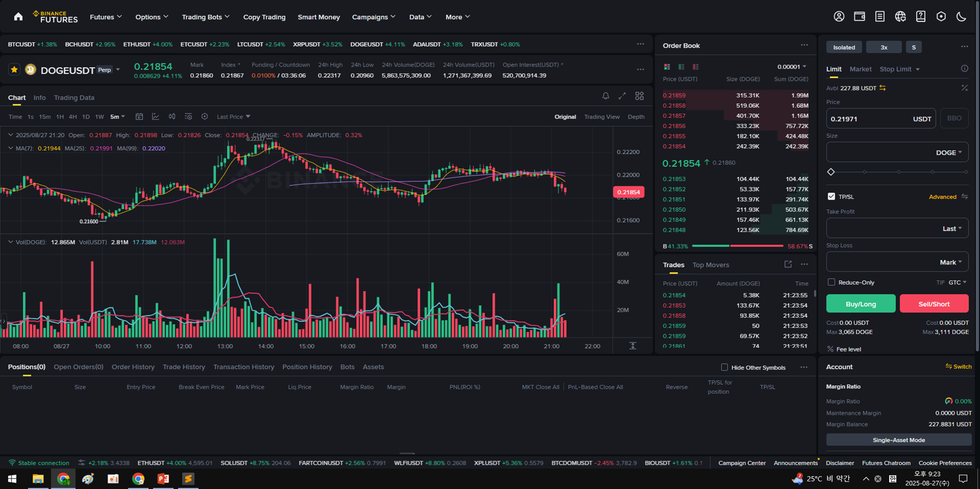Screen dimensions: 980x489
Task: Click the Buy/Long button
Action: [860, 304]
